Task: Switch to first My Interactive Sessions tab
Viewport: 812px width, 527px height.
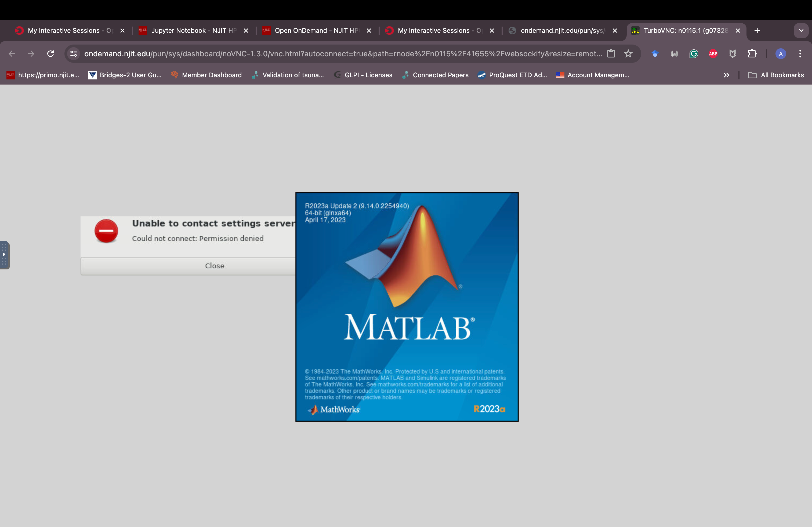Action: tap(70, 31)
